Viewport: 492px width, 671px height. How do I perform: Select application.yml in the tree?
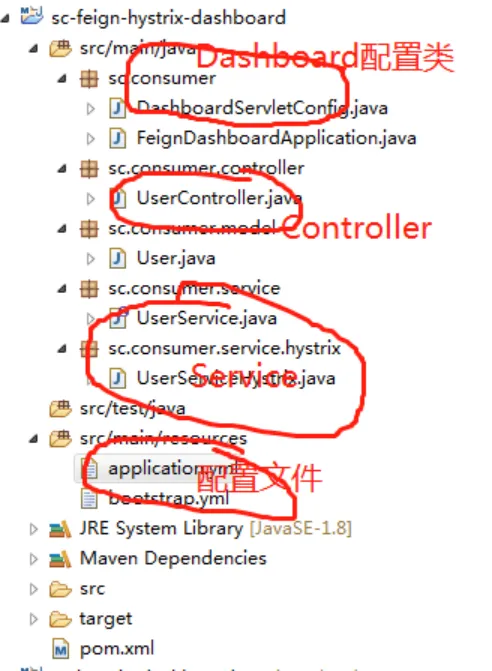click(173, 469)
